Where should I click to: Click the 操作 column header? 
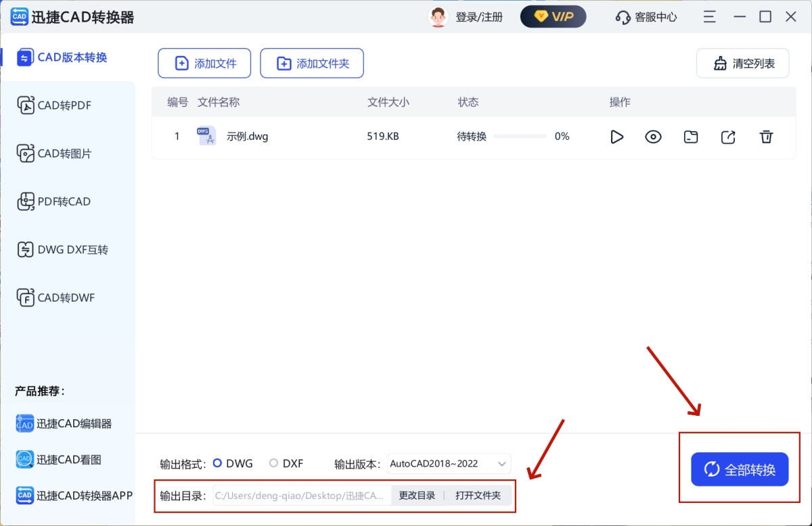[620, 102]
